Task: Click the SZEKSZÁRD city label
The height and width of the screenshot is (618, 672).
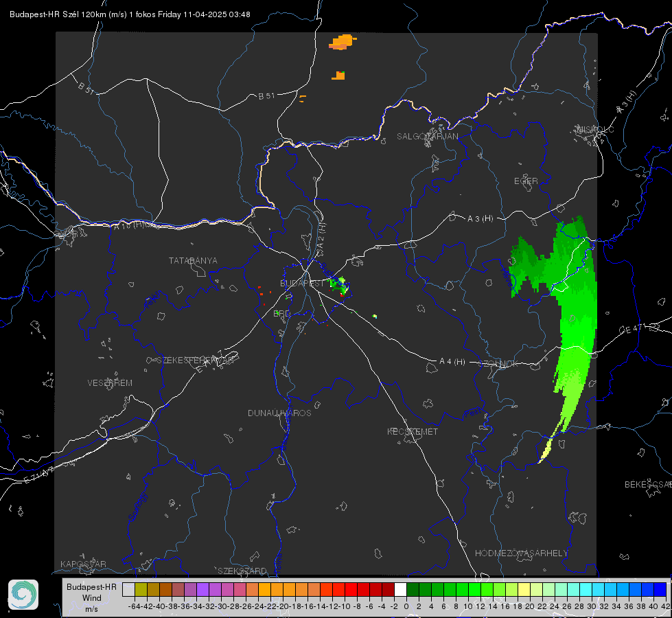Action: coord(242,571)
